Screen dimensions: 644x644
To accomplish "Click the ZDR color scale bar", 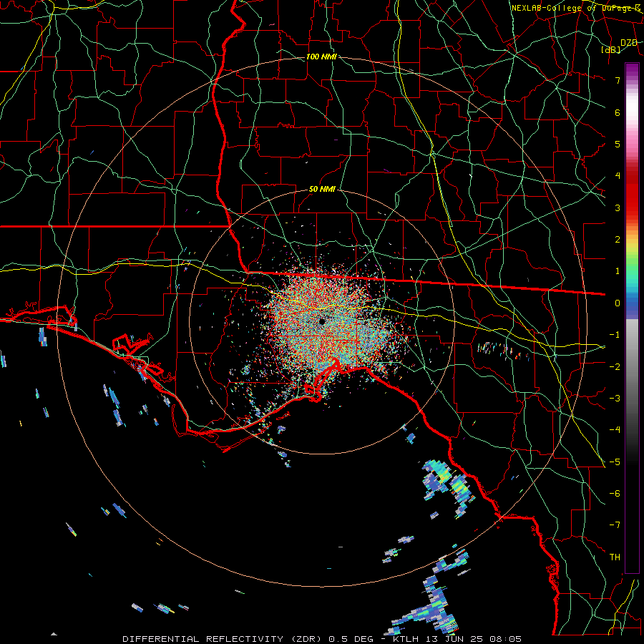I will point(632,318).
